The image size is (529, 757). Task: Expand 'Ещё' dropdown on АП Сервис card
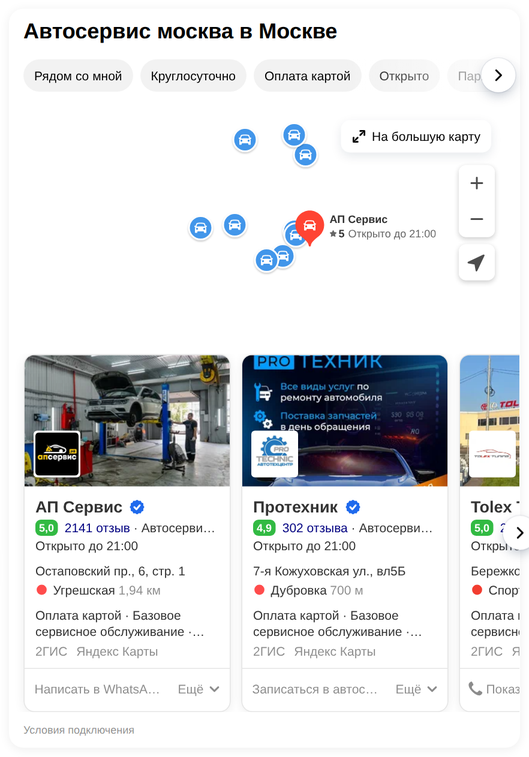point(198,689)
